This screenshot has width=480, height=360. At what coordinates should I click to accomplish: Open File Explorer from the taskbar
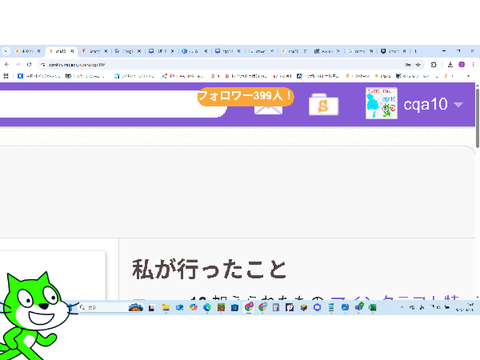coord(166,307)
